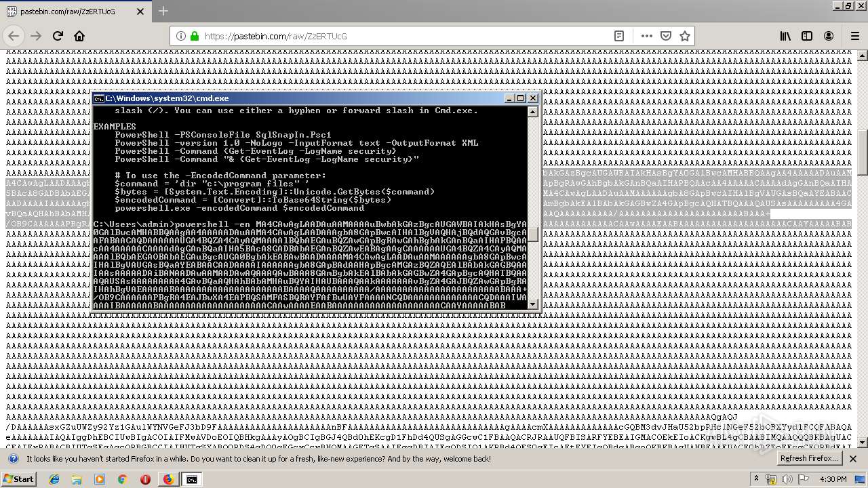Open Opera browser from taskbar
Screen dimensions: 868x488
[x=145, y=479]
